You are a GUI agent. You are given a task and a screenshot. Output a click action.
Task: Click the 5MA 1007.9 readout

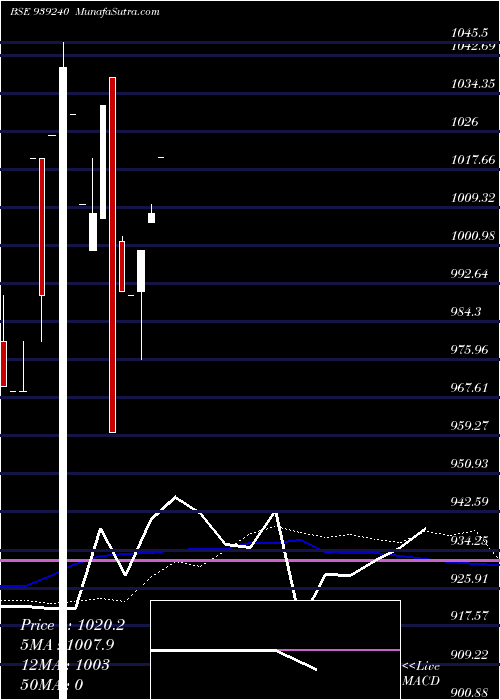pos(67,644)
